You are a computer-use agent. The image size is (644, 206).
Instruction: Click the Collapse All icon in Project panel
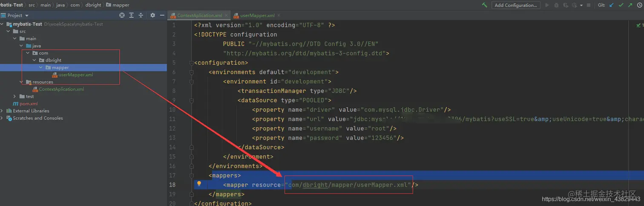click(141, 15)
